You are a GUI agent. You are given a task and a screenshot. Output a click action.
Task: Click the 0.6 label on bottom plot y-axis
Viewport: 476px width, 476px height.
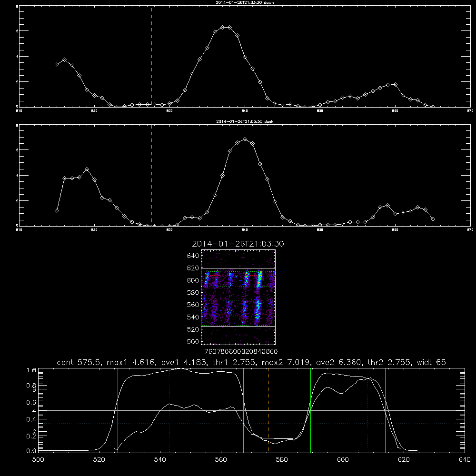[x=31, y=402]
